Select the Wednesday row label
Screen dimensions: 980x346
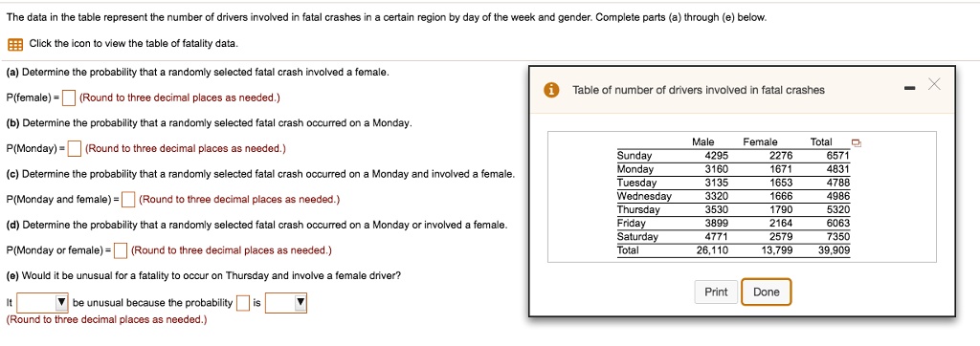pos(644,196)
